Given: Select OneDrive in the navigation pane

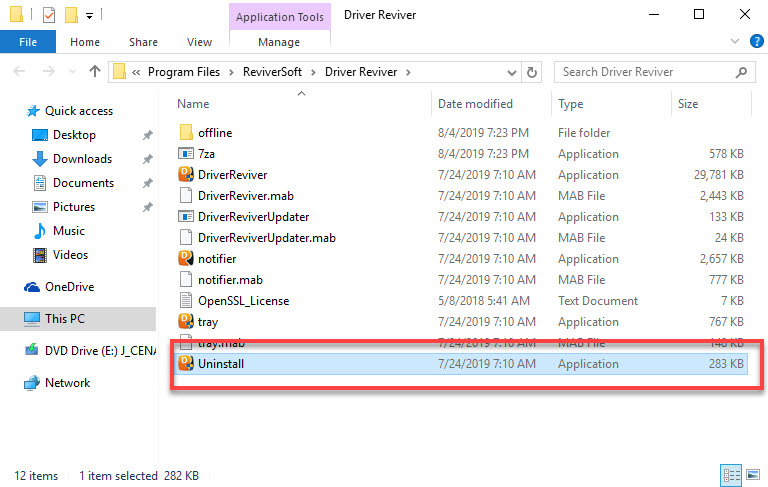Looking at the screenshot, I should 70,287.
